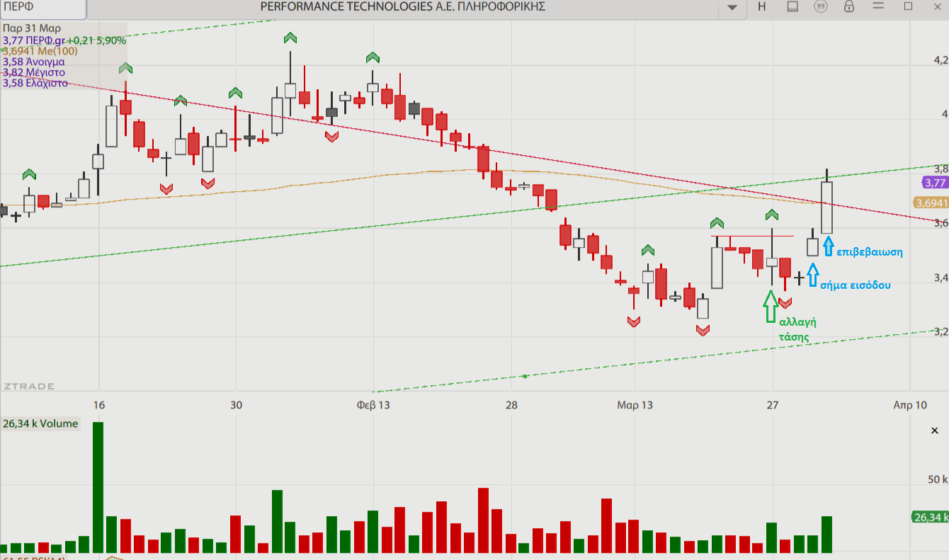
Task: Select the ΠΕΡΦ.gr price legend line
Action: pos(64,40)
